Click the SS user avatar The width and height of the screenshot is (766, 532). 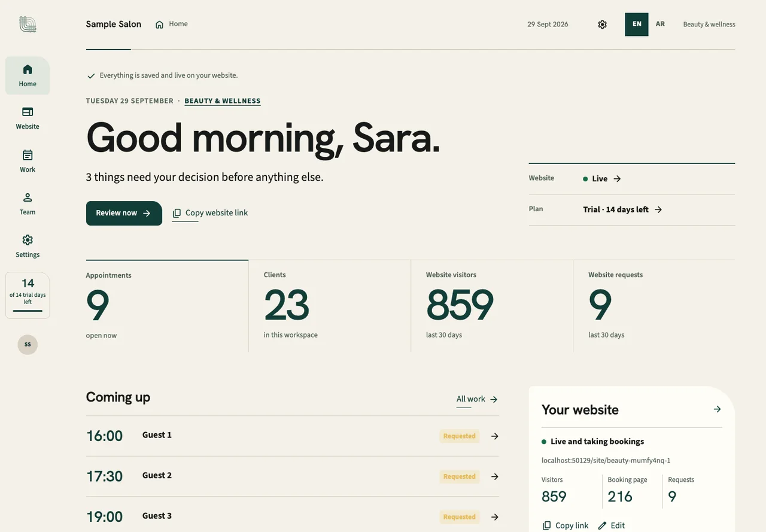pyautogui.click(x=28, y=345)
